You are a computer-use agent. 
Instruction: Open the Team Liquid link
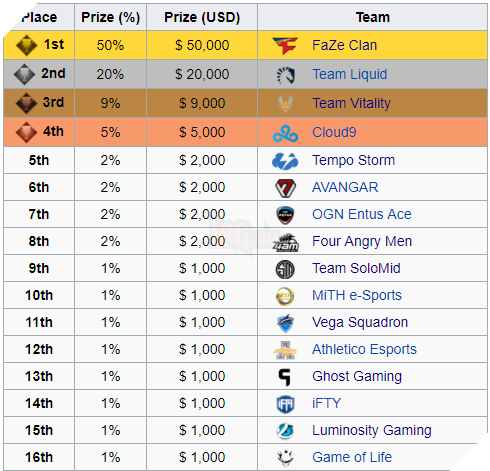349,74
